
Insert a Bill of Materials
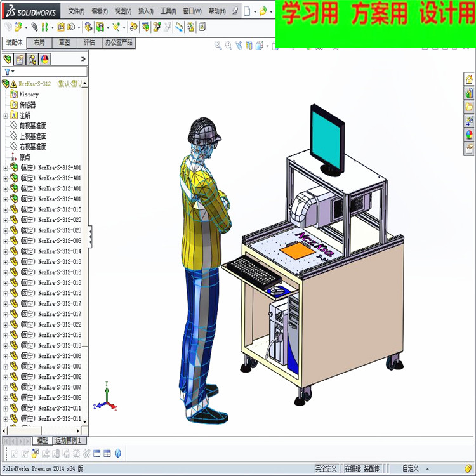point(145,27)
